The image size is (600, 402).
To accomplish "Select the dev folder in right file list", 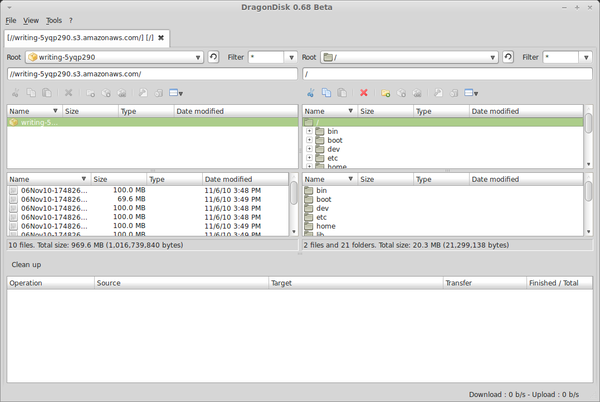I will click(322, 208).
